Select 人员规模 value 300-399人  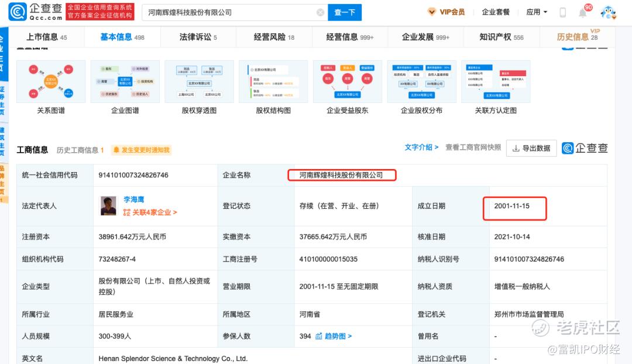(x=115, y=336)
